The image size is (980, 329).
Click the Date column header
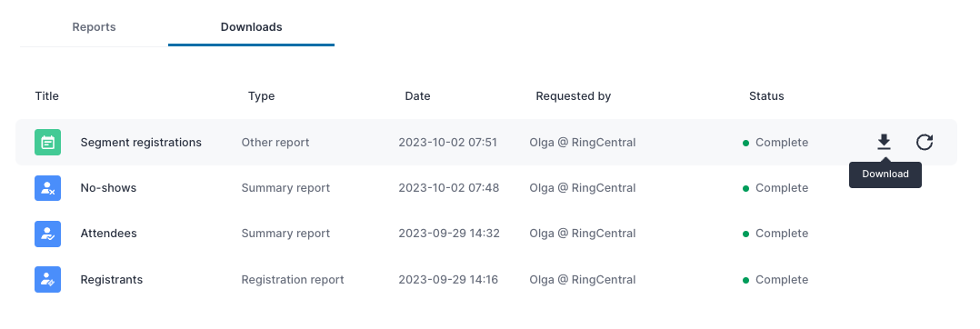click(x=417, y=96)
